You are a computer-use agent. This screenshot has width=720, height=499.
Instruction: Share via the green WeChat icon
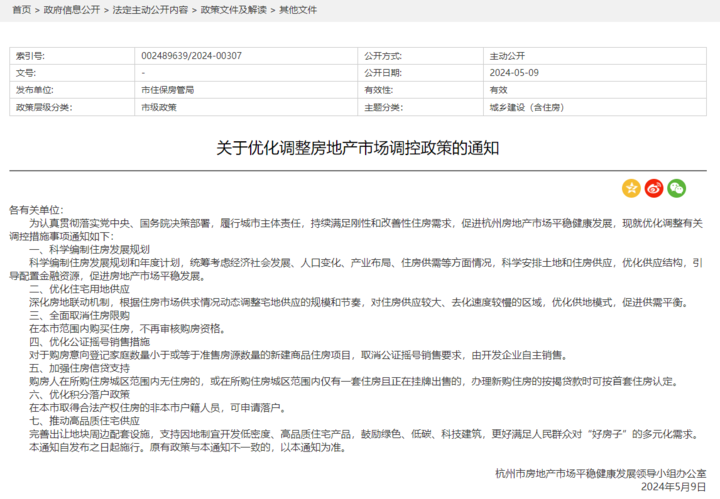(676, 188)
